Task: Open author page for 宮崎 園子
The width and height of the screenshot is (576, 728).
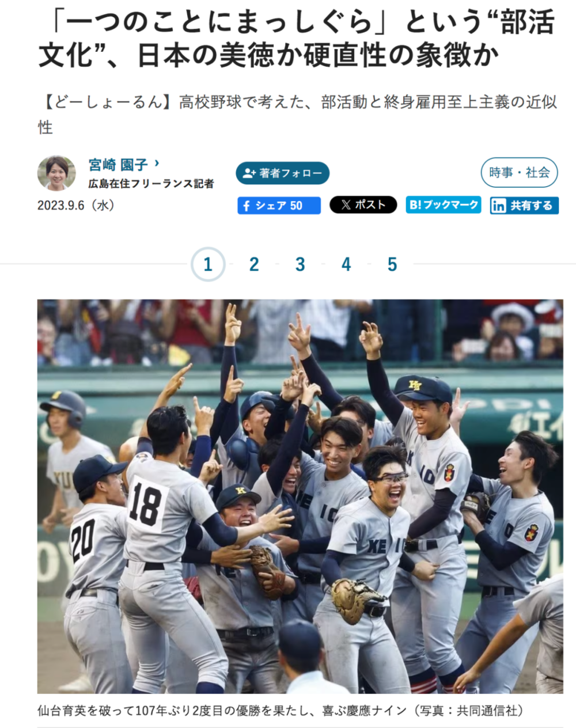Action: click(119, 165)
